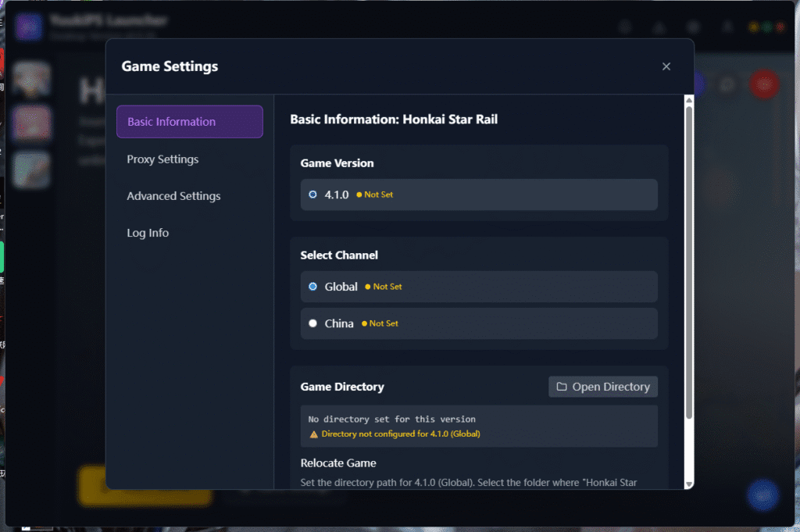
Task: Click the Open Directory button
Action: pyautogui.click(x=603, y=387)
